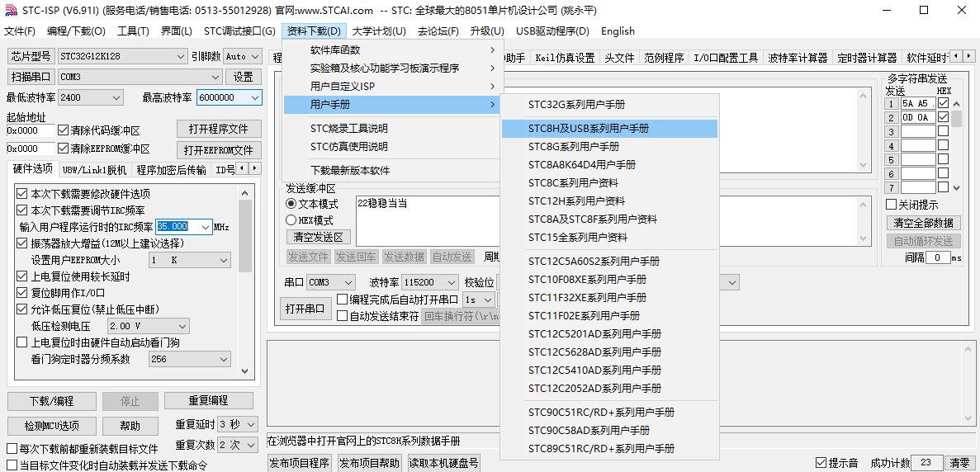Toggle 允许低压复位 checkbox
The width and height of the screenshot is (980, 472).
click(21, 309)
